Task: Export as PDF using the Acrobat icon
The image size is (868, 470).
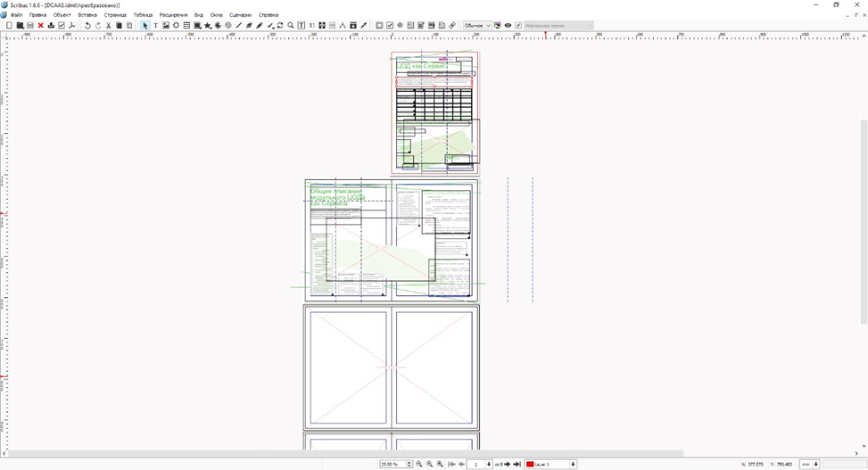Action: (72, 26)
